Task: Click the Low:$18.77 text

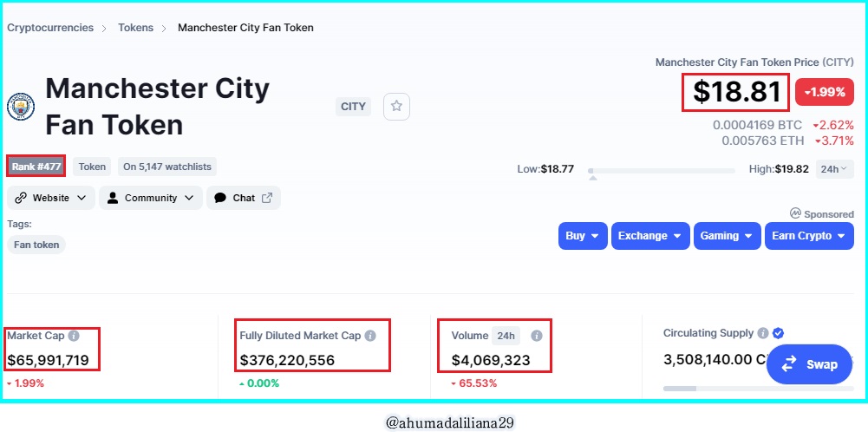Action: (x=545, y=169)
